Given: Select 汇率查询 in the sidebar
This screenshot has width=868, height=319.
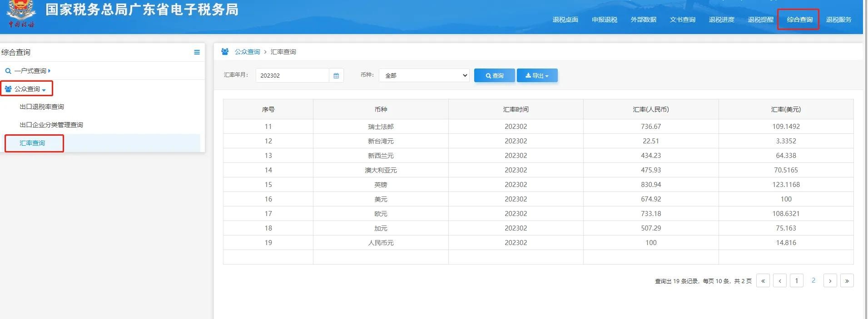Looking at the screenshot, I should (32, 143).
